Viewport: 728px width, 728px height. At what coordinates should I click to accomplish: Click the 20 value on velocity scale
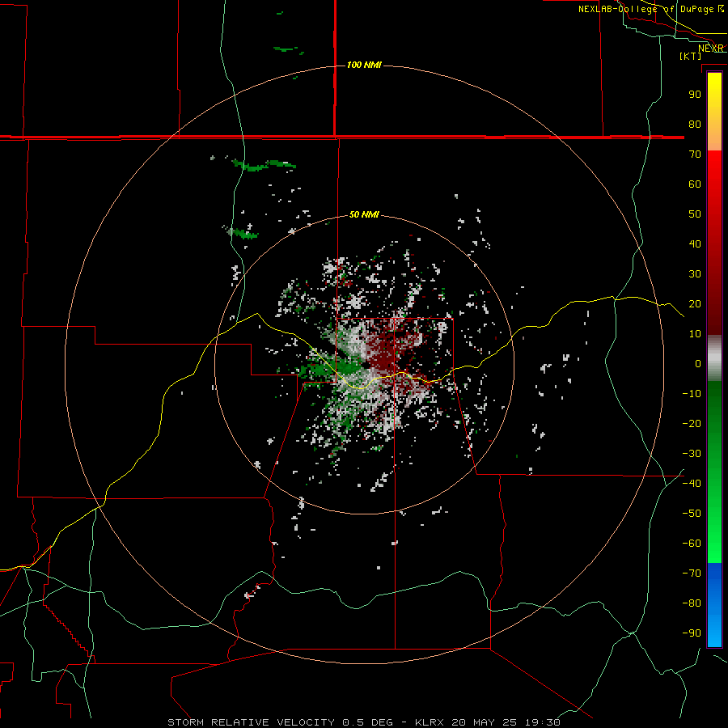click(x=695, y=304)
